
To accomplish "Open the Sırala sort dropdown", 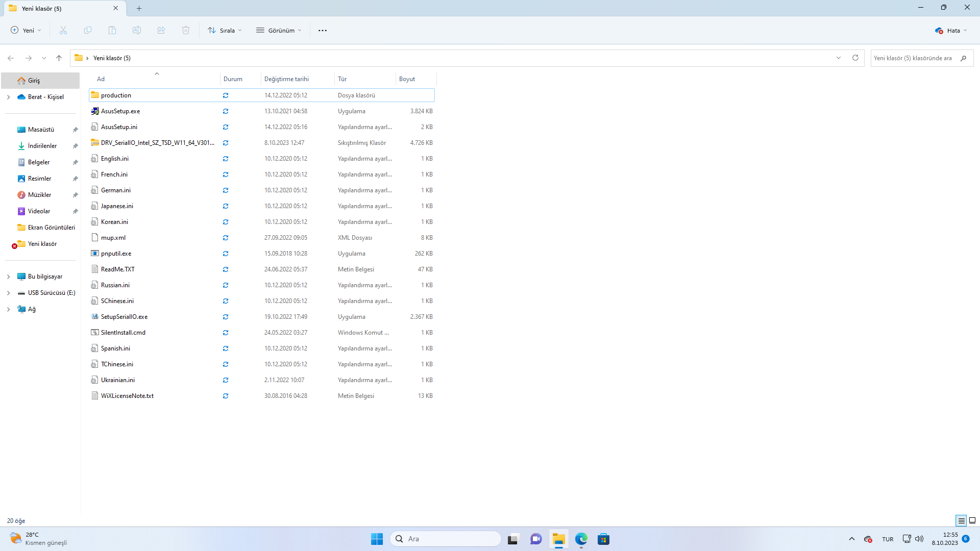I will tap(225, 31).
